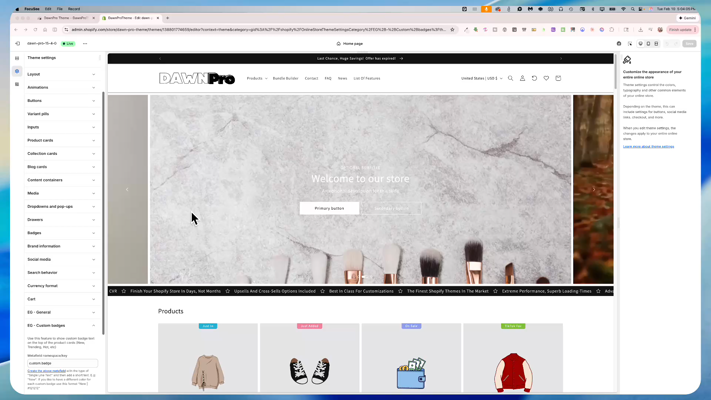Image resolution: width=711 pixels, height=400 pixels.
Task: Open the Products menu in store navigation
Action: pos(256,78)
